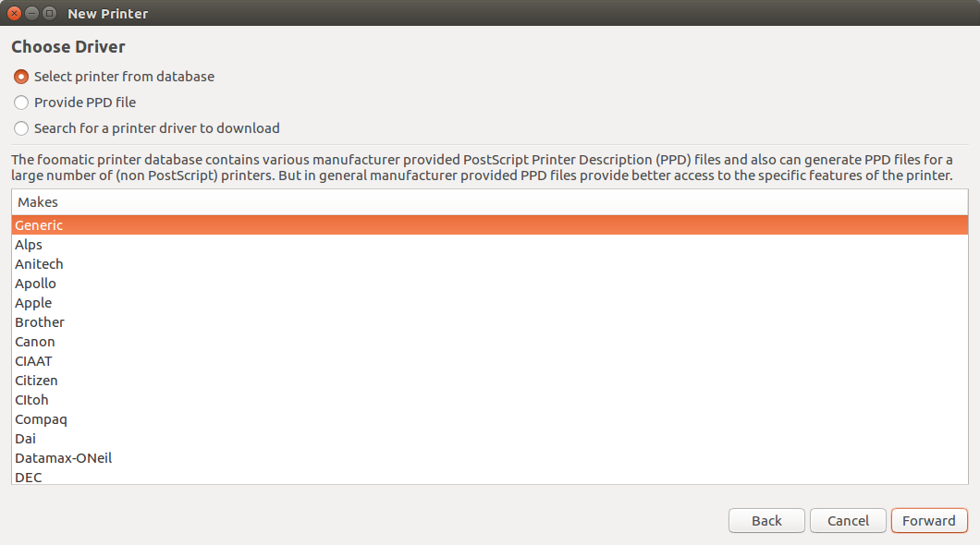The height and width of the screenshot is (545, 980).
Task: Select Compaq from the makes list
Action: click(x=489, y=418)
